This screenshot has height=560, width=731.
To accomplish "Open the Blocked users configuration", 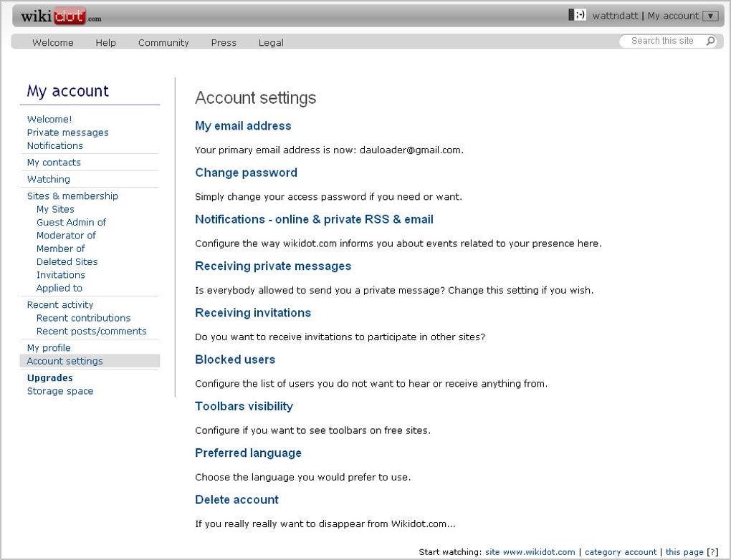I will (235, 359).
